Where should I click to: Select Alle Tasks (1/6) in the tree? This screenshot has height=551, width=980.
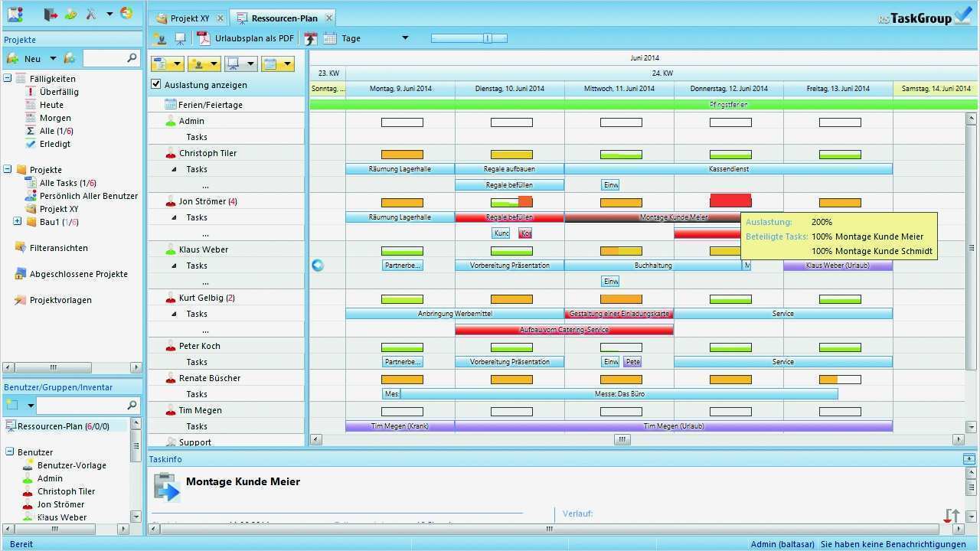[x=68, y=183]
